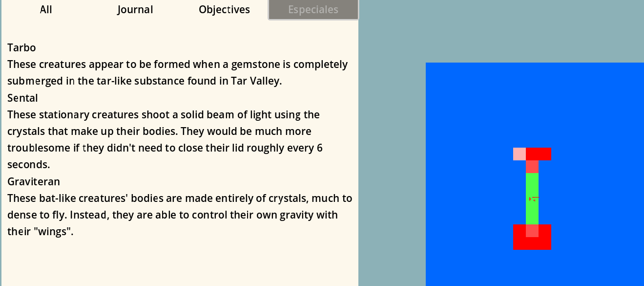Click the pale pink map cell

519,154
